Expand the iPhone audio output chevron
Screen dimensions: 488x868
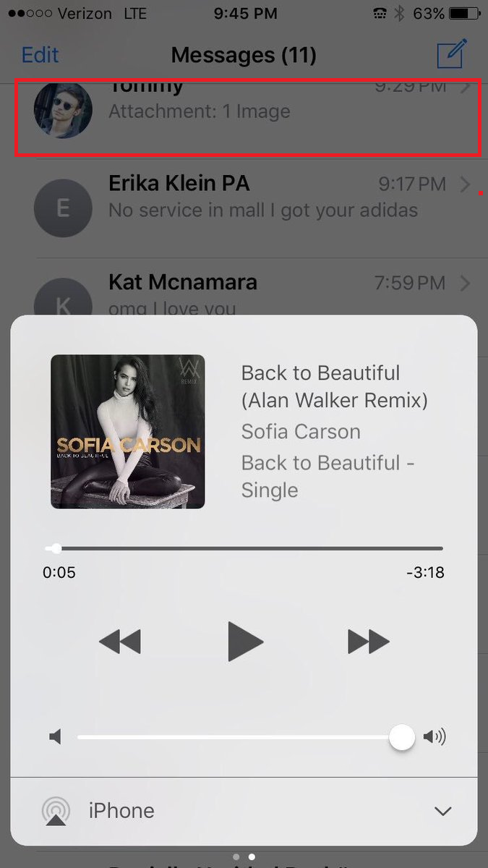pyautogui.click(x=443, y=812)
